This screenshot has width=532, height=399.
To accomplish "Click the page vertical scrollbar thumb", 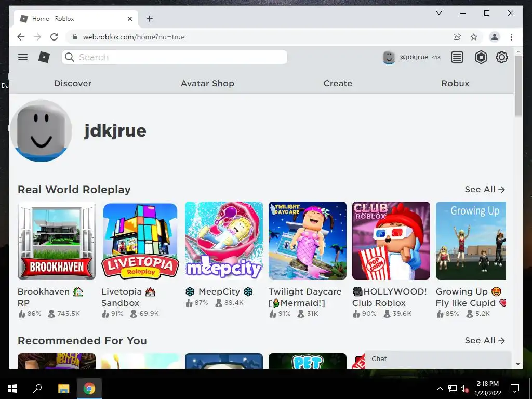I will 518,86.
